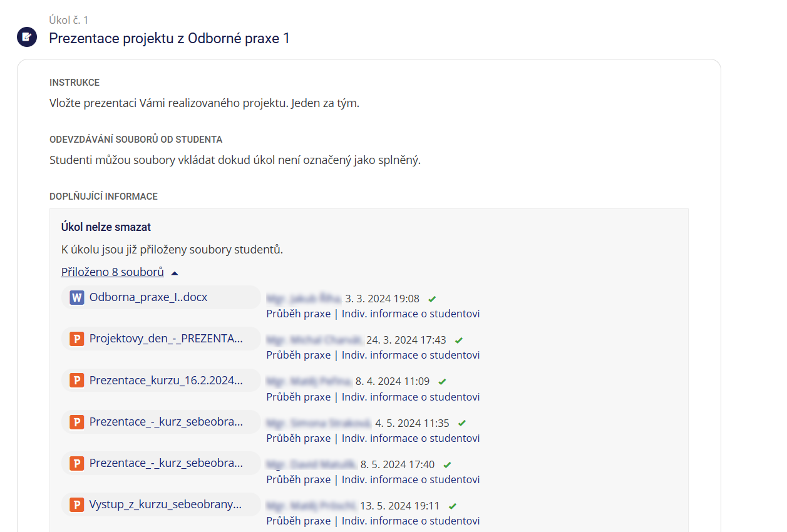Open the Prezentace_kurzu_16.2.2024 file
Viewport: 787px width, 532px height.
165,381
